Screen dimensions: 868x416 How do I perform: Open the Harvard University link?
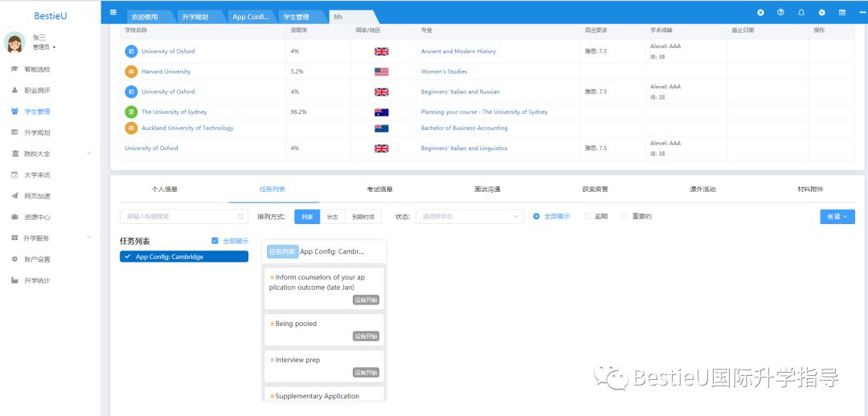click(x=166, y=71)
